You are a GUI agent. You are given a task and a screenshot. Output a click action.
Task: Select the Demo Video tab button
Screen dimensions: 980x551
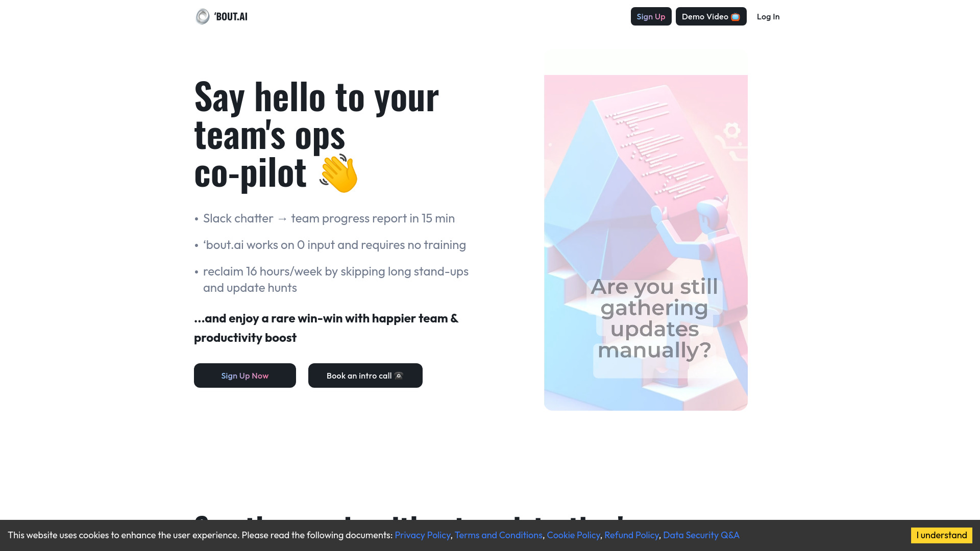(711, 16)
